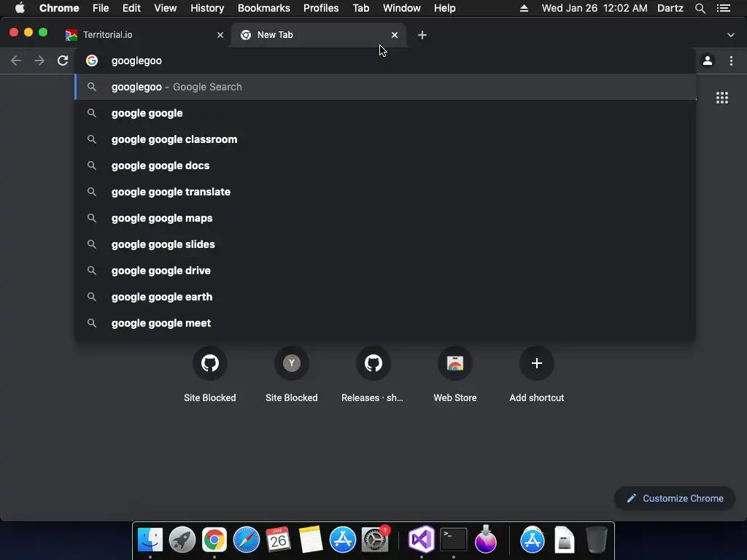Open the Tab menu
747x560 pixels.
pos(360,8)
